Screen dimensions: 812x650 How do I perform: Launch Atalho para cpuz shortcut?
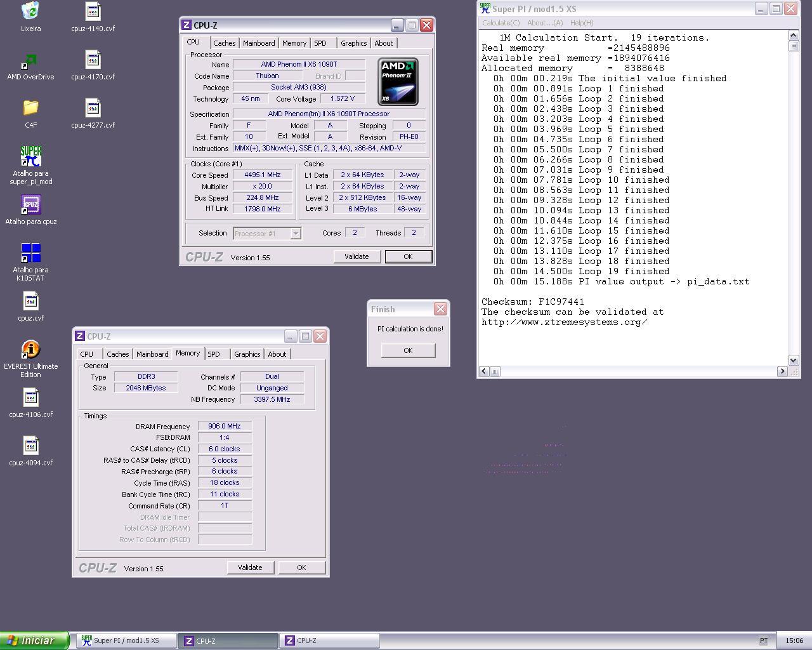30,204
